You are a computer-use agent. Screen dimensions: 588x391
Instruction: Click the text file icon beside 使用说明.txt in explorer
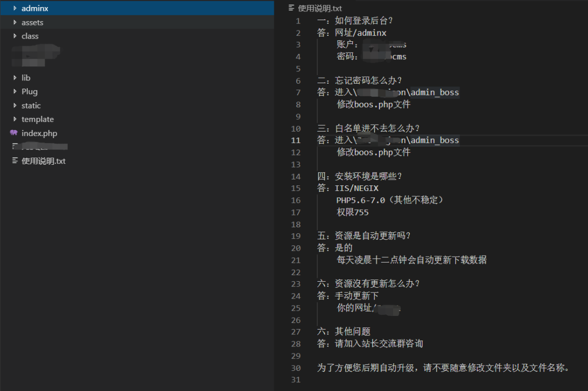click(x=15, y=161)
